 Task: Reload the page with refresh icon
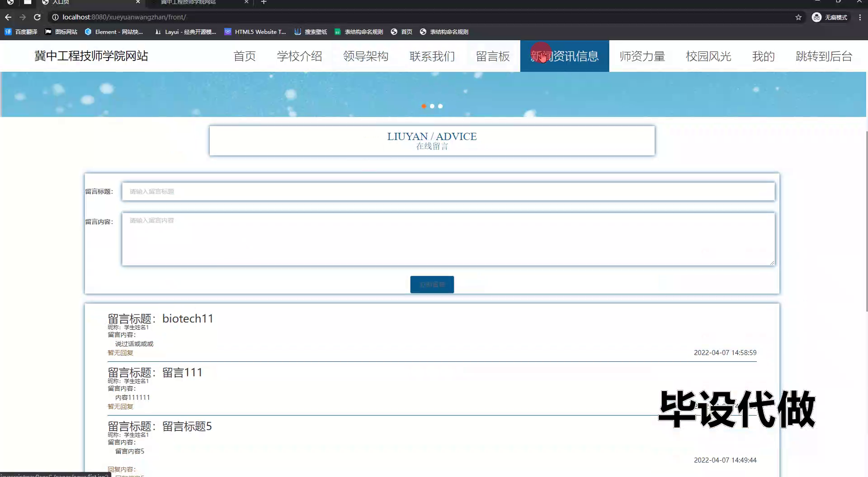click(37, 17)
